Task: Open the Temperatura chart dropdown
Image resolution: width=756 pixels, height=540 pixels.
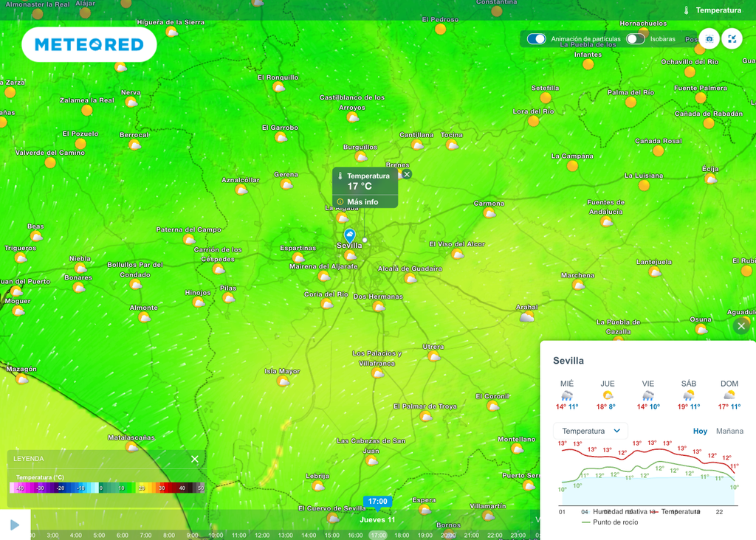Action: pos(591,431)
